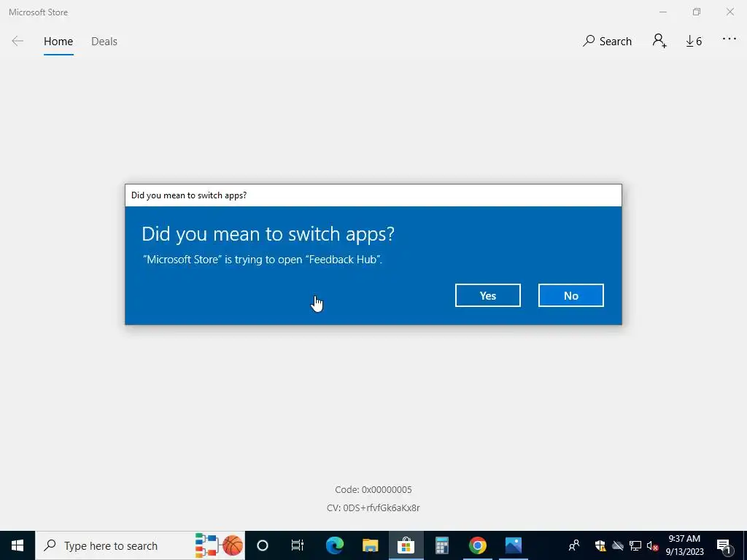Open the notification center icon
Screen dimensions: 747x560
(724, 545)
